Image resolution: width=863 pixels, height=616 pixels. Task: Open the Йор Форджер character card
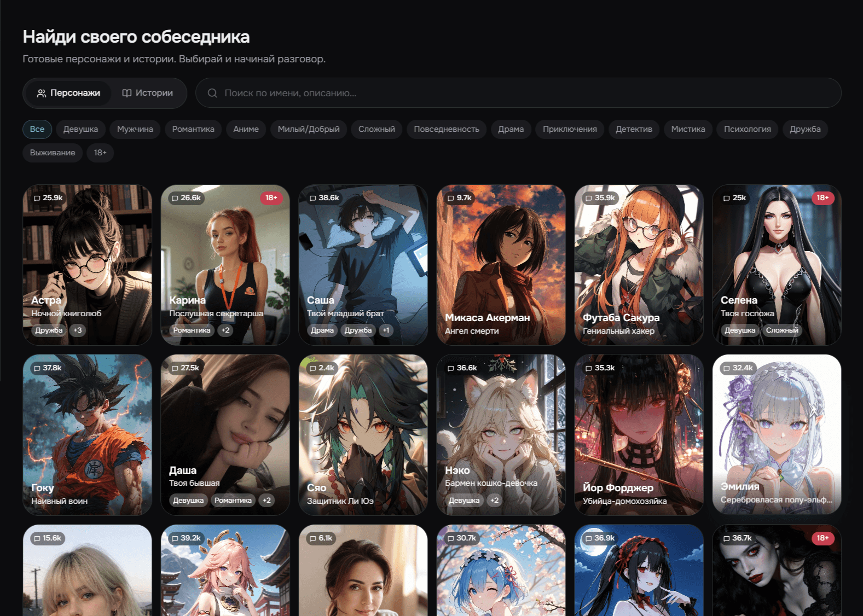click(x=639, y=435)
